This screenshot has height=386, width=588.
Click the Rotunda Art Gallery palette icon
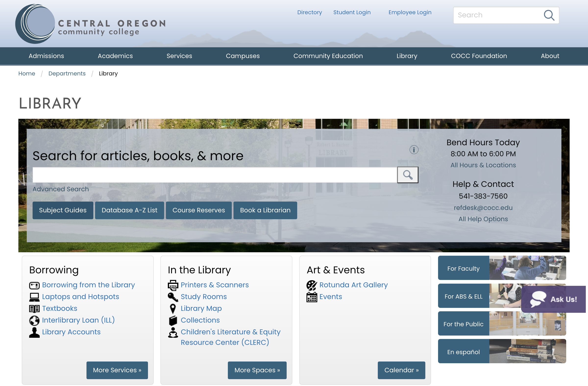pyautogui.click(x=311, y=285)
